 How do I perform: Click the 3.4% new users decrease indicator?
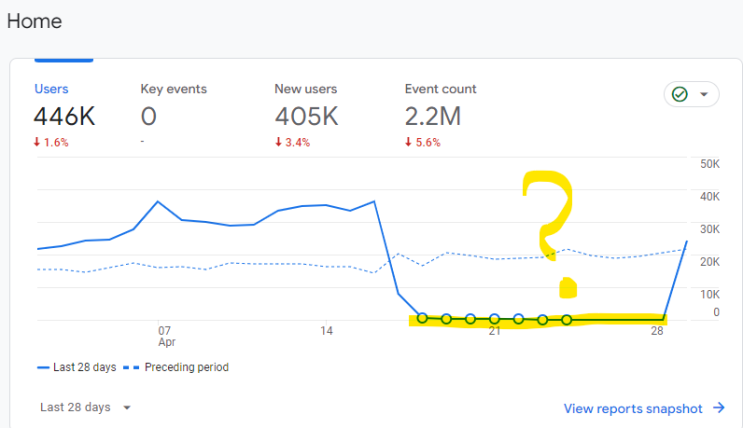(292, 142)
